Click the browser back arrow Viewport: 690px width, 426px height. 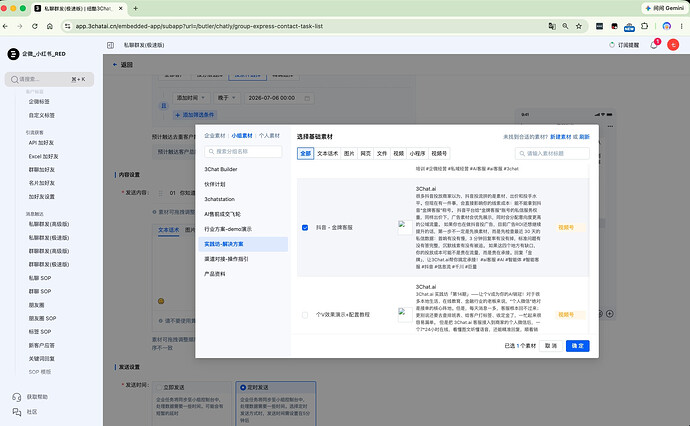[5, 26]
